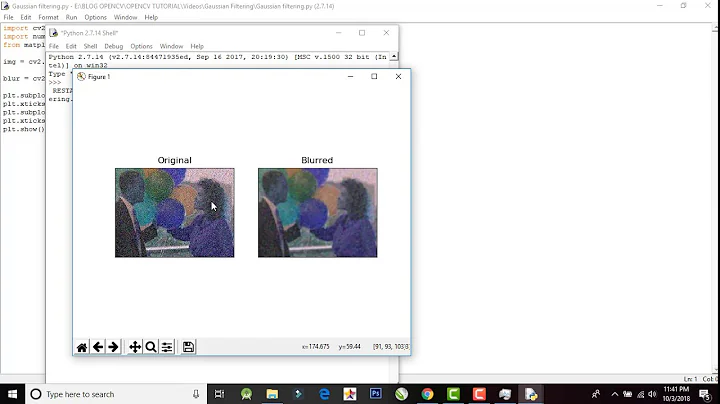Open Photoshop from the taskbar

tap(376, 394)
